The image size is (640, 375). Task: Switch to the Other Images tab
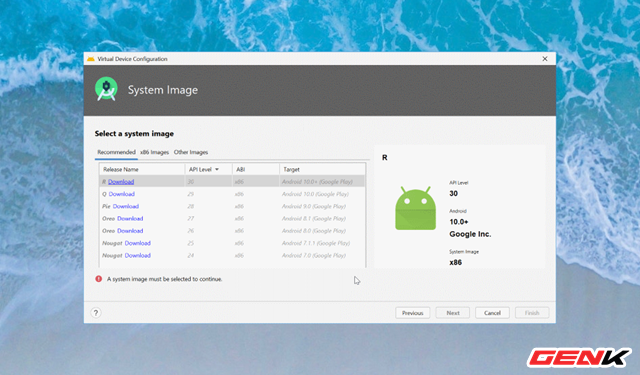191,152
